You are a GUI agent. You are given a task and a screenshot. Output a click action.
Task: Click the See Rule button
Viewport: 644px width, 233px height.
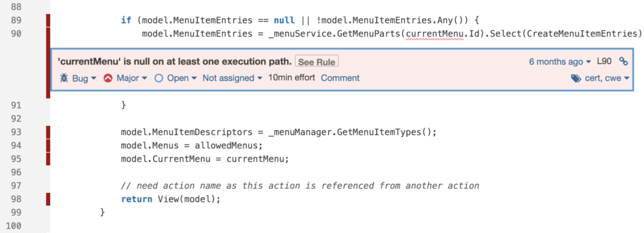tap(317, 62)
